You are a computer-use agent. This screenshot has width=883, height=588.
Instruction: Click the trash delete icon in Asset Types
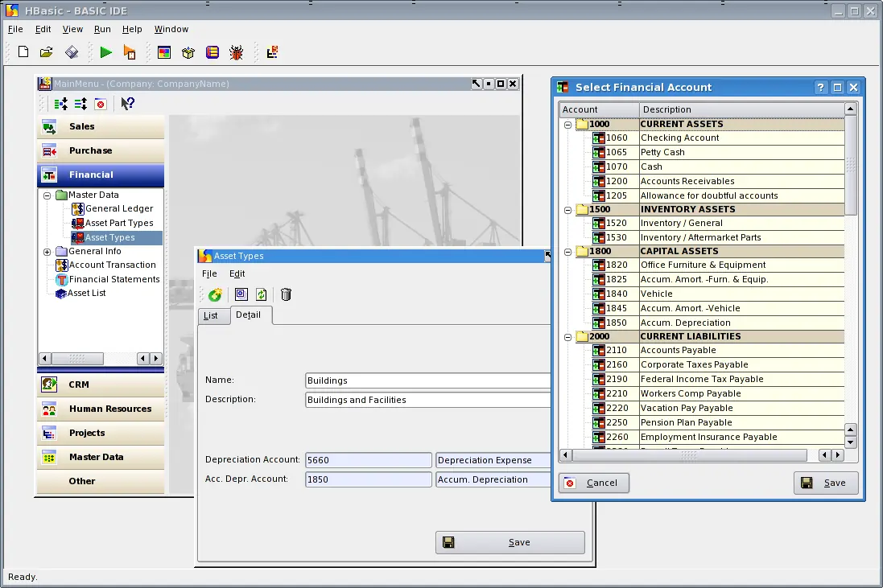point(286,294)
